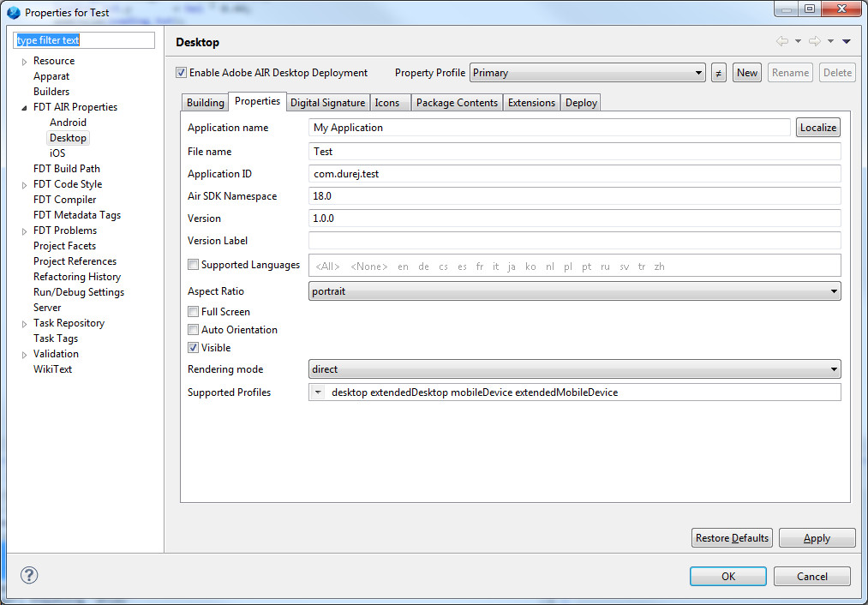Open the Supported Profiles dropdown arrow

click(318, 392)
